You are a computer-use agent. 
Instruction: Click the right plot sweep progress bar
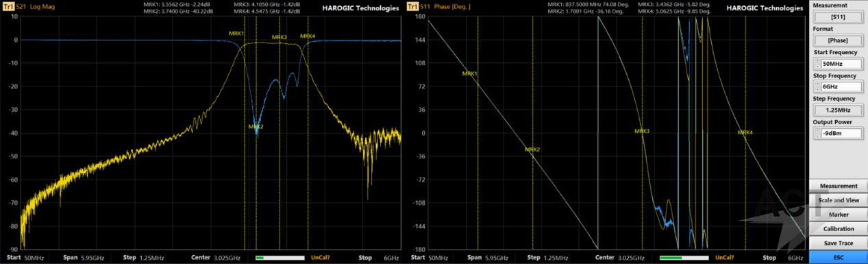coord(684,258)
